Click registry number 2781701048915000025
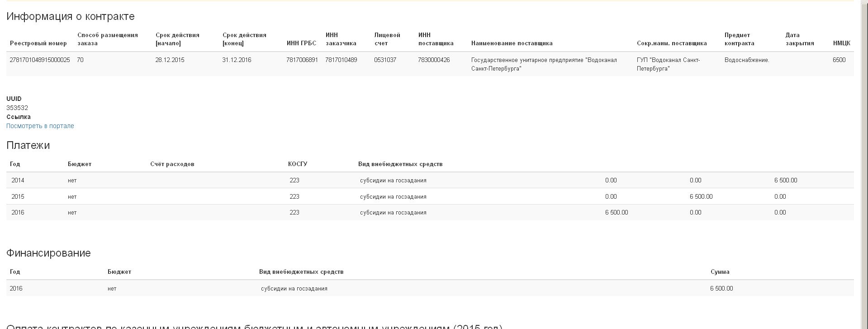Image resolution: width=868 pixels, height=329 pixels. (x=40, y=60)
